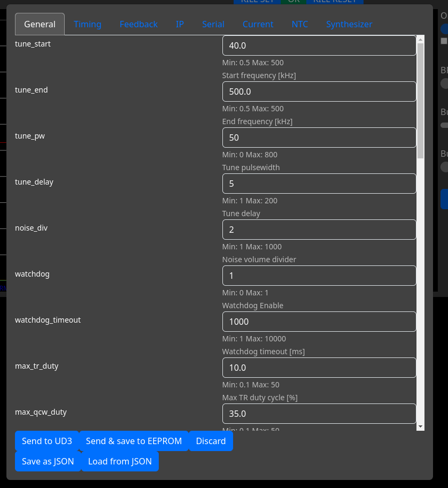
Task: Click Load from JSON button
Action: (x=120, y=461)
